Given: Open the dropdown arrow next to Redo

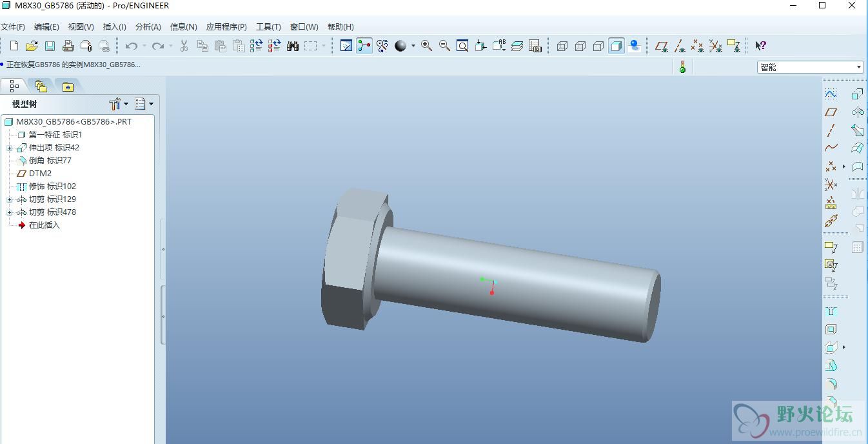Looking at the screenshot, I should click(170, 46).
